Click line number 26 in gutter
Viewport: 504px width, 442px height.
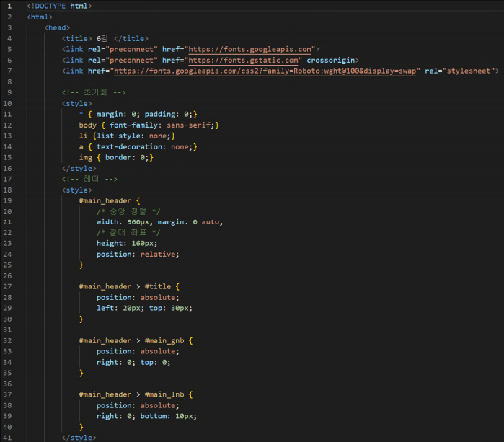7,276
